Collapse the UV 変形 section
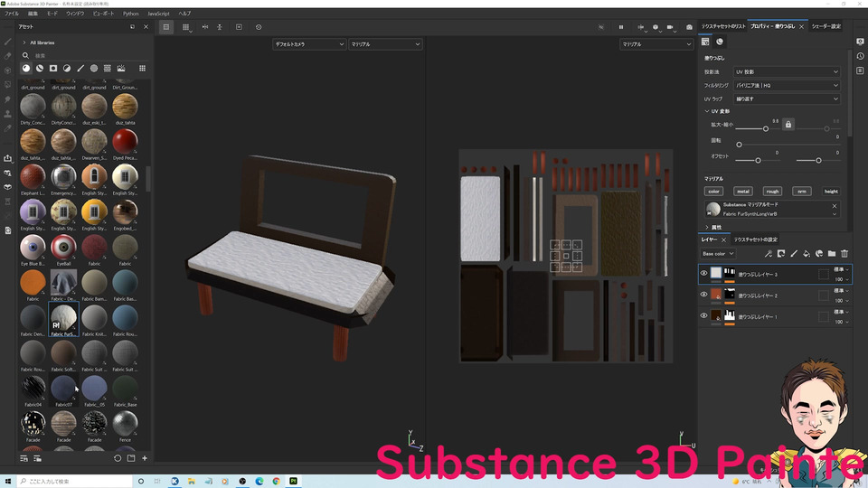Screen dimensions: 868x488 [x=707, y=111]
